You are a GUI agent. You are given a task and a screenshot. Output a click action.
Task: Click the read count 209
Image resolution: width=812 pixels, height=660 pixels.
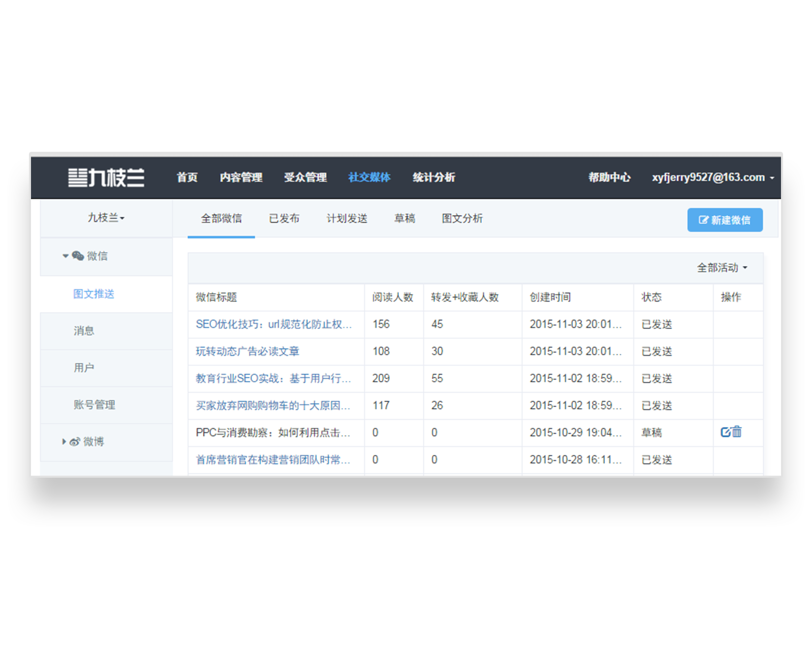point(381,378)
